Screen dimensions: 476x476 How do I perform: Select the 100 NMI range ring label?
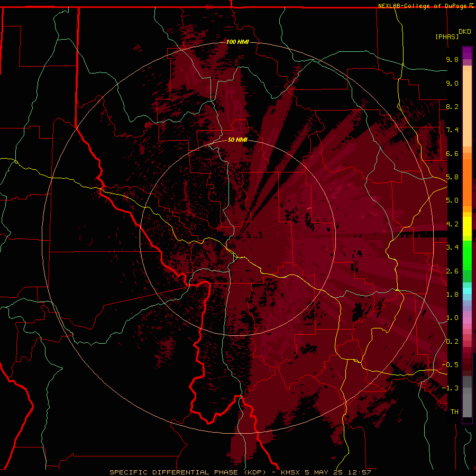click(x=237, y=42)
